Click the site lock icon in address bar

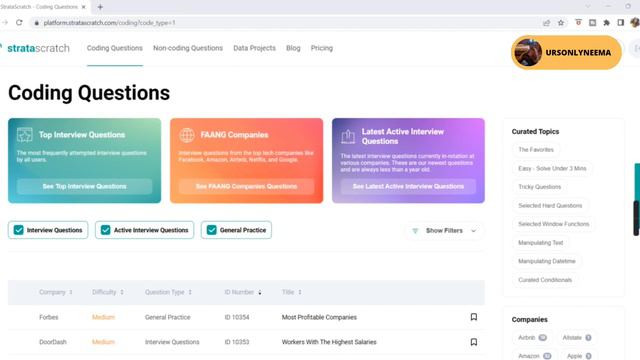click(36, 23)
